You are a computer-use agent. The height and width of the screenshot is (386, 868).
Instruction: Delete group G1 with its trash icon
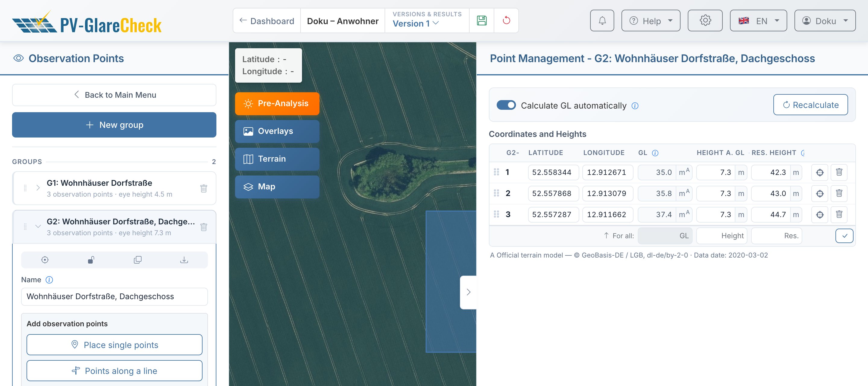(x=203, y=188)
